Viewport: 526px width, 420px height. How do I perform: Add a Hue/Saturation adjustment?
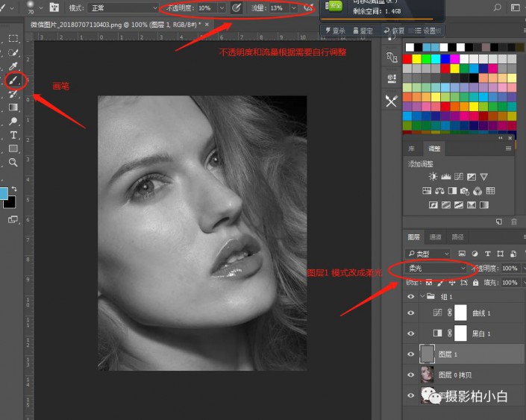pyautogui.click(x=427, y=191)
